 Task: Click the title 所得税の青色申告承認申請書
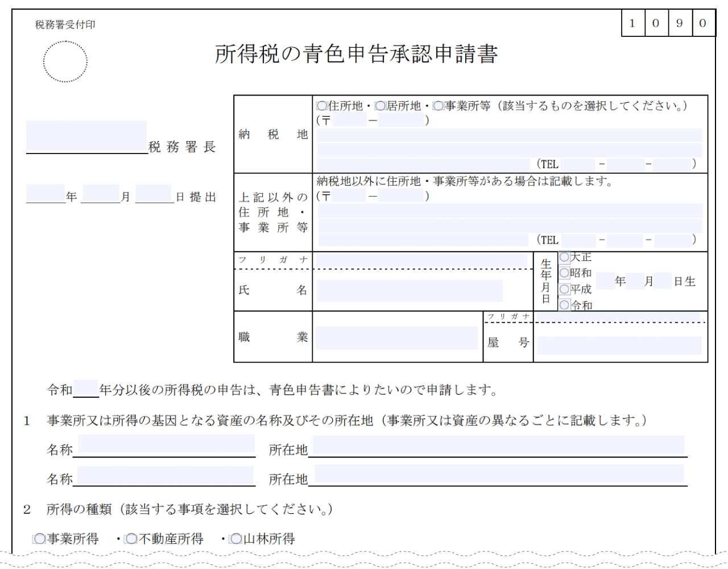pyautogui.click(x=356, y=54)
